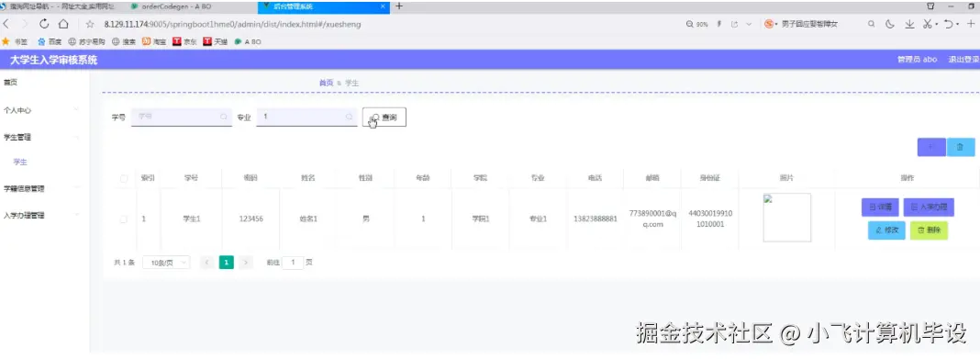Toggle the select-all header checkbox
This screenshot has height=359, width=980.
tap(124, 178)
